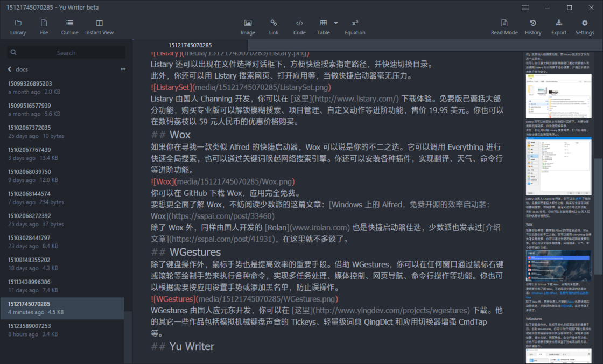Export the document
This screenshot has width=603, height=364.
click(559, 27)
